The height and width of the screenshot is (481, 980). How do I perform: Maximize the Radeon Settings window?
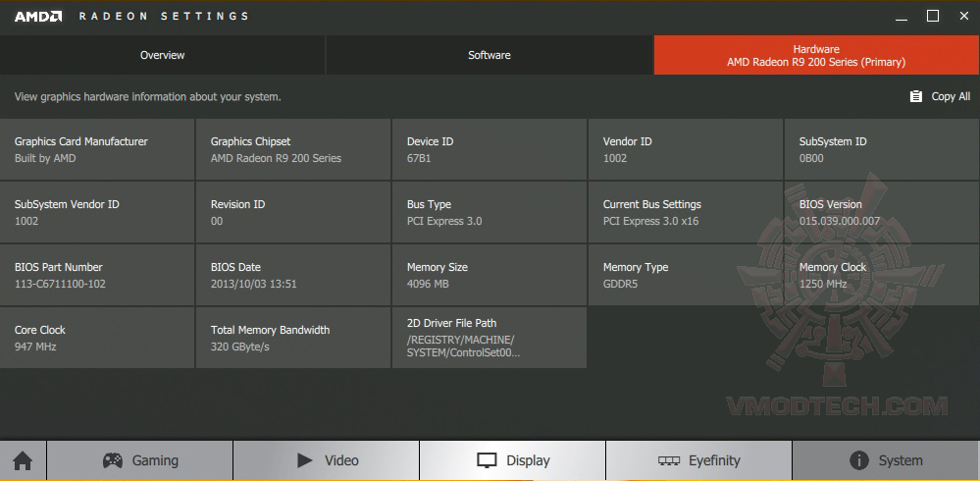(x=933, y=17)
